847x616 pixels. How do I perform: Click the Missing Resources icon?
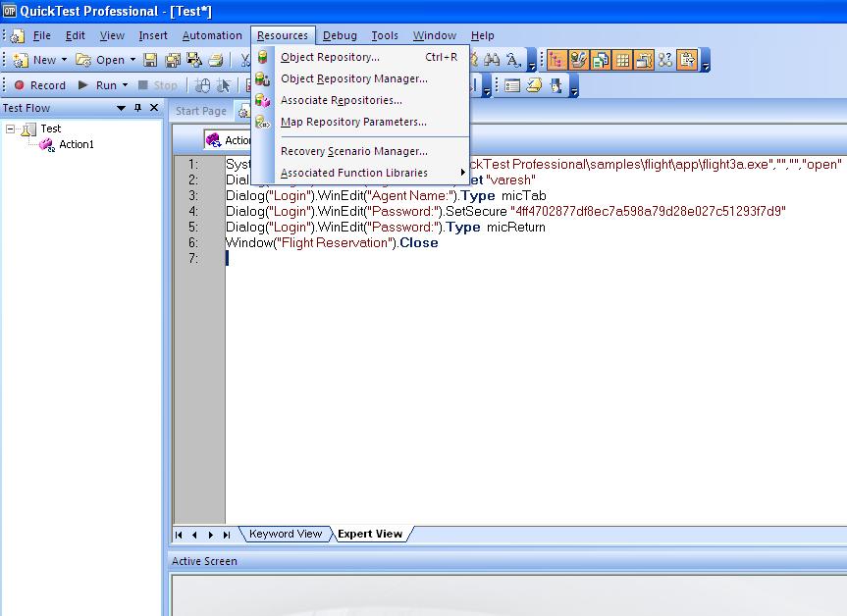tap(665, 60)
